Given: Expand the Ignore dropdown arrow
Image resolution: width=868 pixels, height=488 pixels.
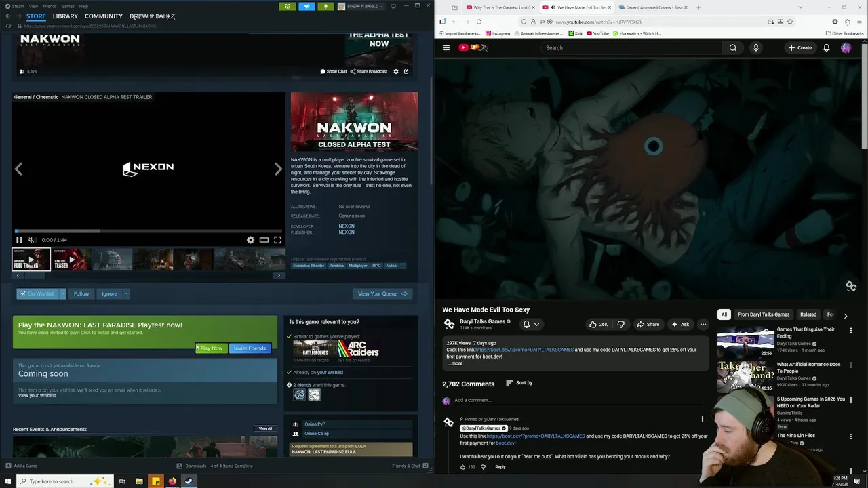Looking at the screenshot, I should coord(126,293).
